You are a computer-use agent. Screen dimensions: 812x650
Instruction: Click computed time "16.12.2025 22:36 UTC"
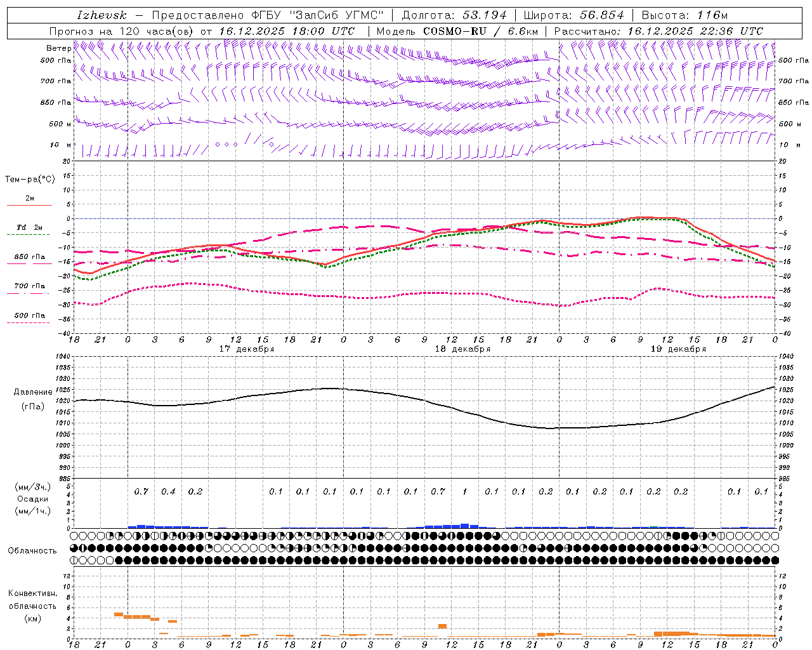[695, 31]
